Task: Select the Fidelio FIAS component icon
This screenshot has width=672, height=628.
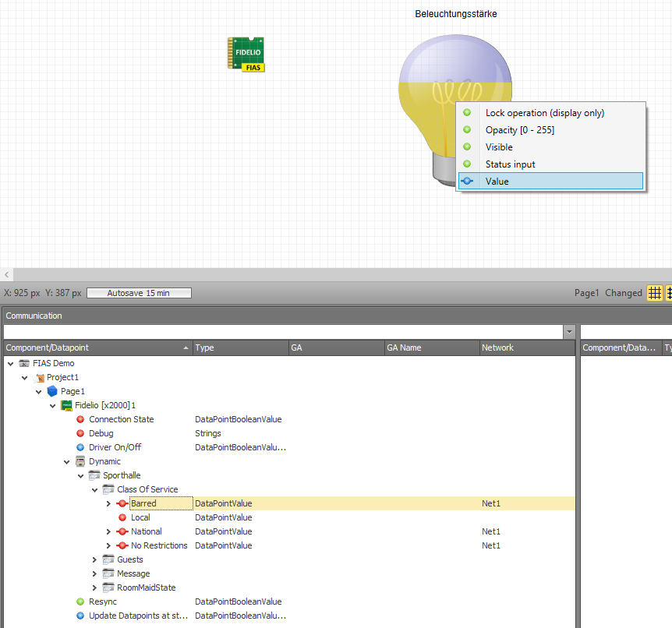Action: (246, 55)
